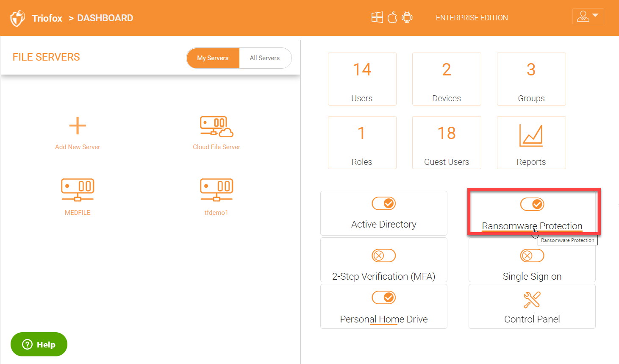Image resolution: width=619 pixels, height=364 pixels.
Task: Click the 2-Step Verification (MFA) label
Action: pyautogui.click(x=384, y=276)
